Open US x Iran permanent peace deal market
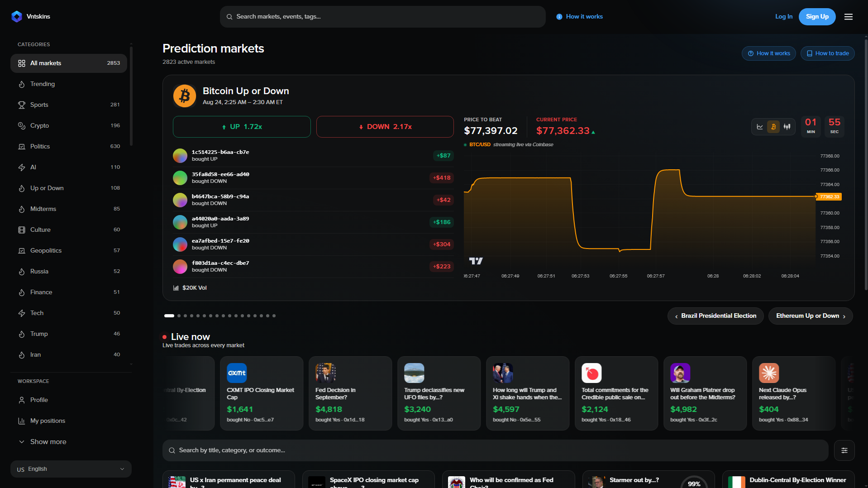 pyautogui.click(x=229, y=479)
